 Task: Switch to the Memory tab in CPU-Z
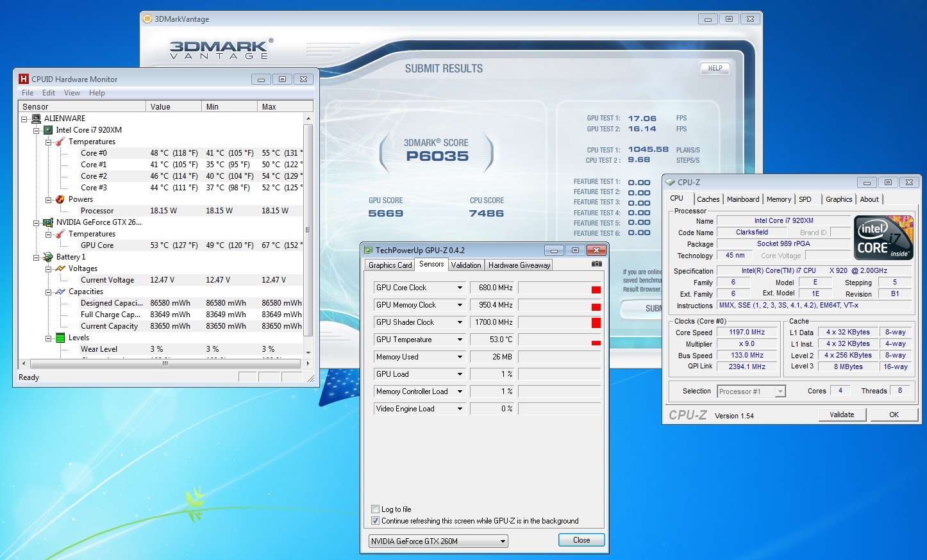779,199
